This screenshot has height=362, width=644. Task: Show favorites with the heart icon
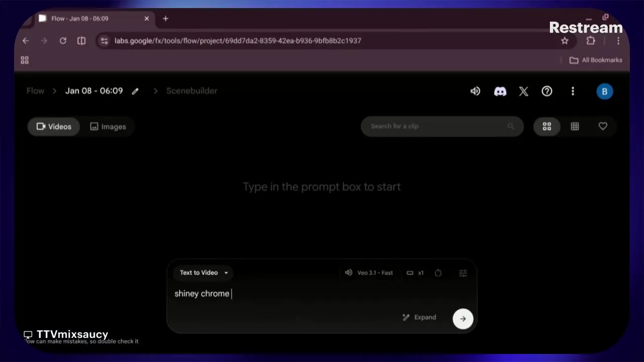pos(603,127)
